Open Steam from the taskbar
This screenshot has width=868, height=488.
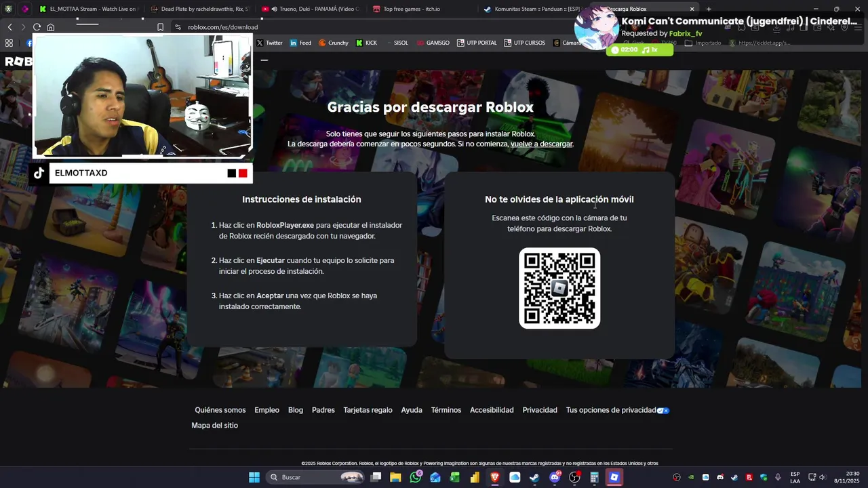(534, 477)
